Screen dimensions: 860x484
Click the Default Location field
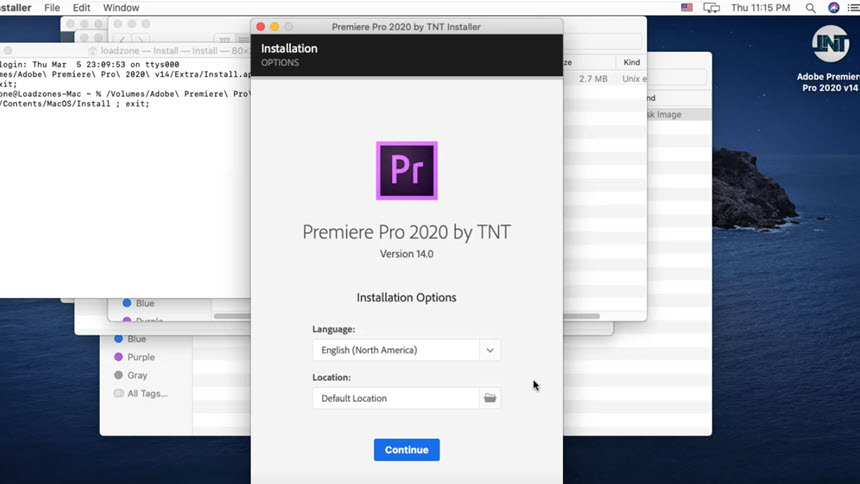pyautogui.click(x=396, y=398)
